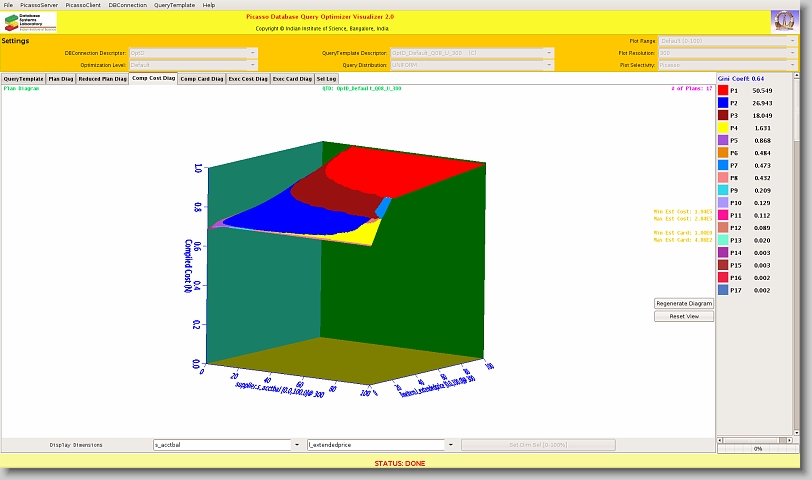Click the Database Systems Laboratory logo
The height and width of the screenshot is (480, 812).
(30, 21)
